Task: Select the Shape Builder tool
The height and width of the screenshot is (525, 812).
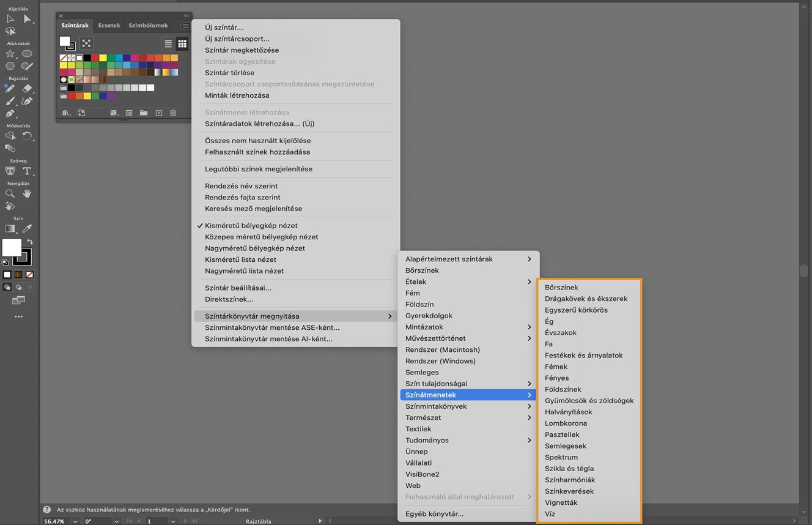Action: click(10, 136)
